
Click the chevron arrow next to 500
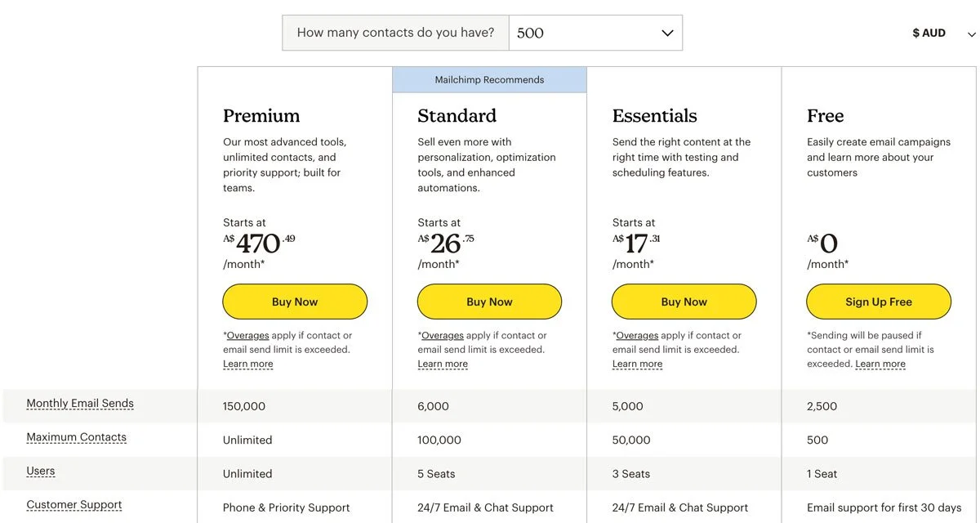click(x=667, y=34)
